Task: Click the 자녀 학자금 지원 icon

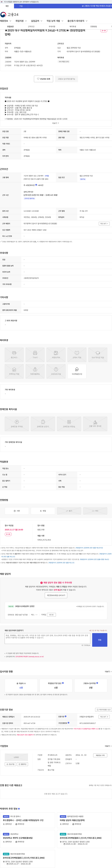Action: click(98, 355)
